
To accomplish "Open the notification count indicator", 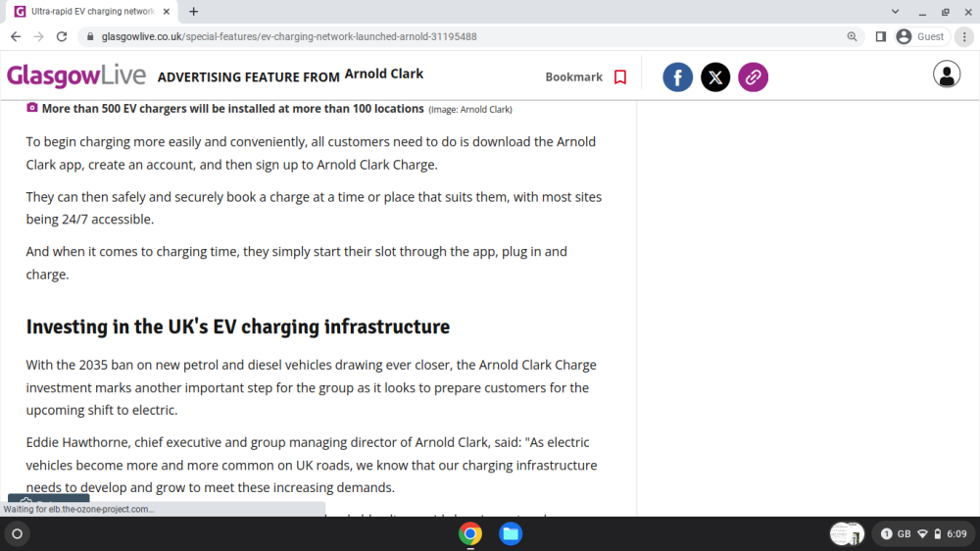I will (x=886, y=534).
